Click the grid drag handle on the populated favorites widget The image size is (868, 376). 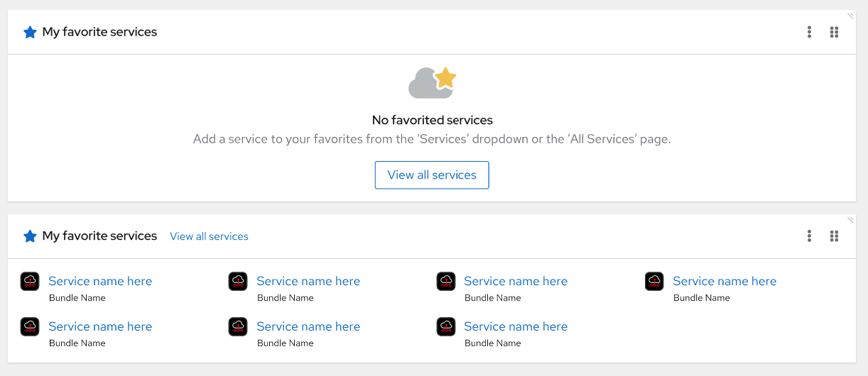[835, 236]
